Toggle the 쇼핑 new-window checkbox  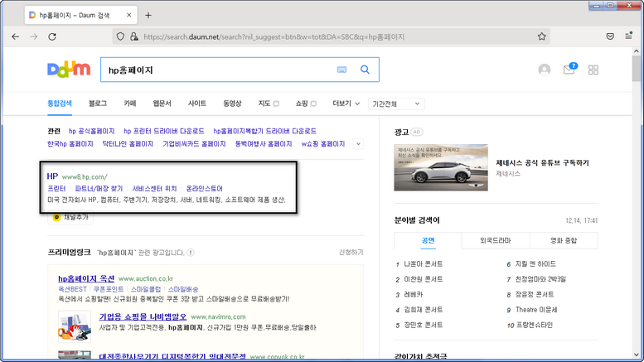(313, 104)
